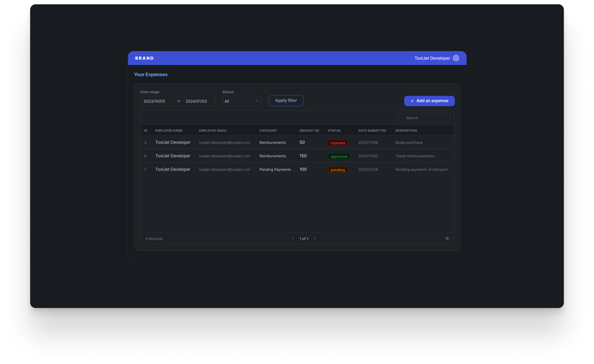Click the amount 50 cell
Image resolution: width=594 pixels, height=364 pixels.
[x=302, y=142]
